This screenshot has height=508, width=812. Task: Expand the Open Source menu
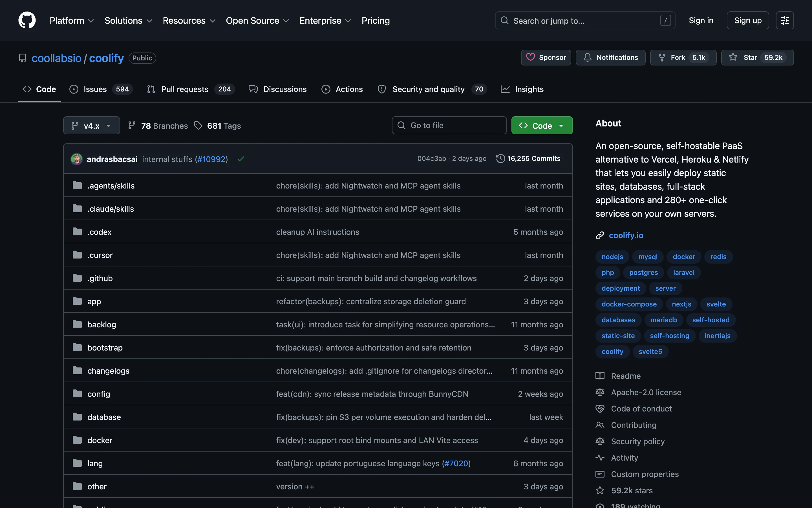click(257, 21)
